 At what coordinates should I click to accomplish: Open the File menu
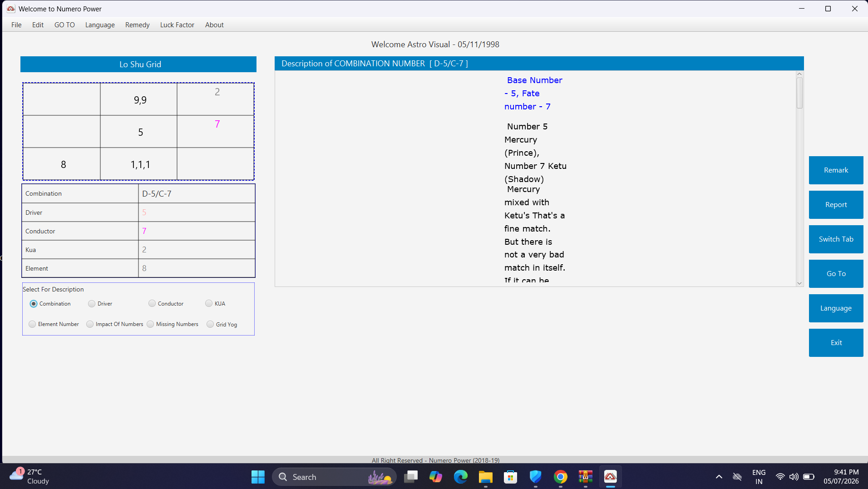16,25
